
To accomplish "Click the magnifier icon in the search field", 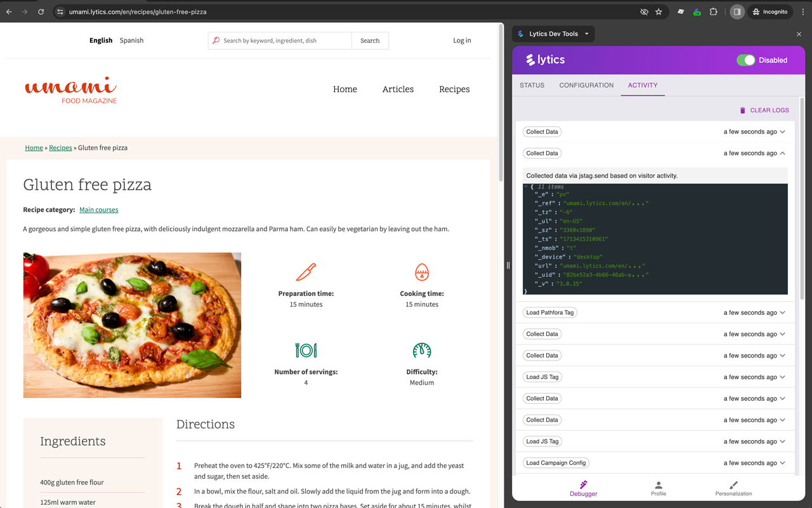I will [218, 40].
